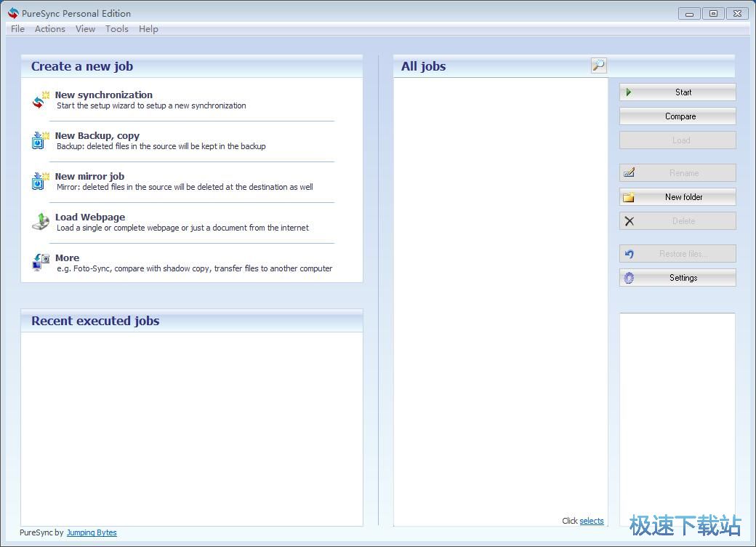Click 'Load a single or complete webpage' text
The width and height of the screenshot is (756, 547).
(182, 228)
